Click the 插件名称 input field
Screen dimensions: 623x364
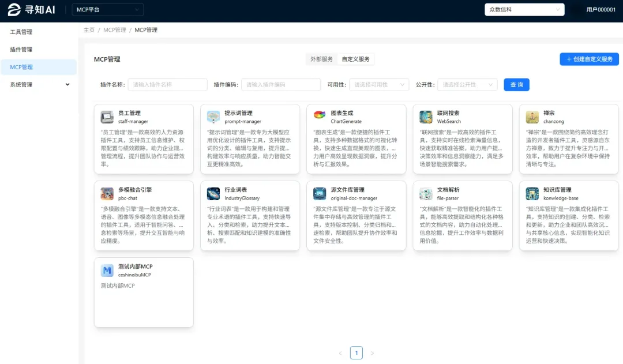(167, 84)
